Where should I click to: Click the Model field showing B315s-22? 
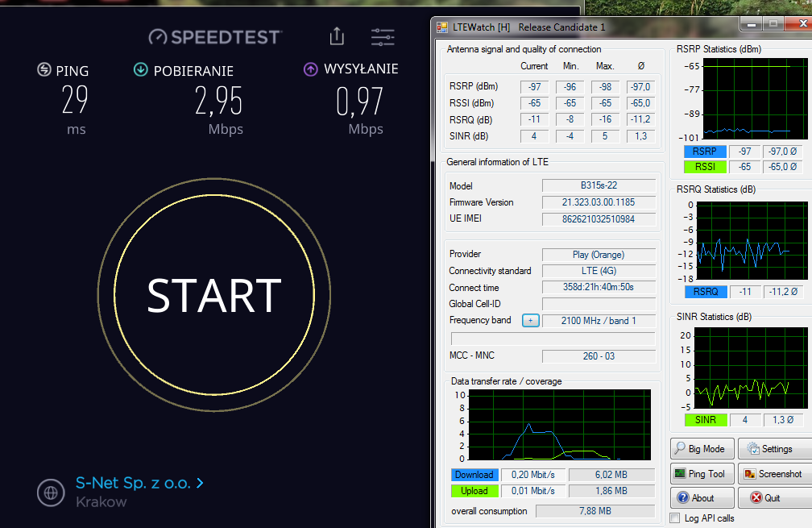(599, 185)
